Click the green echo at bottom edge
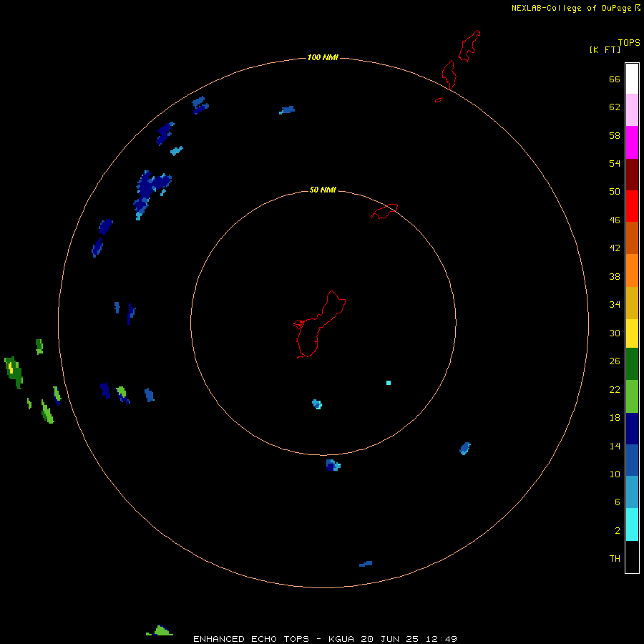 pyautogui.click(x=160, y=631)
